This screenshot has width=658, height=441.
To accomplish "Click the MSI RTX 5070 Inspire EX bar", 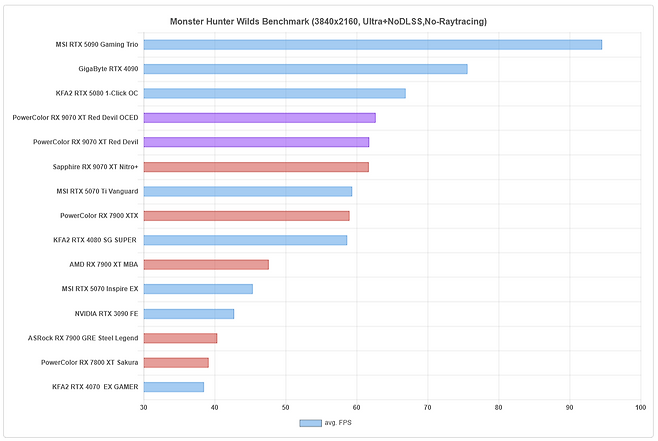I will tap(198, 289).
